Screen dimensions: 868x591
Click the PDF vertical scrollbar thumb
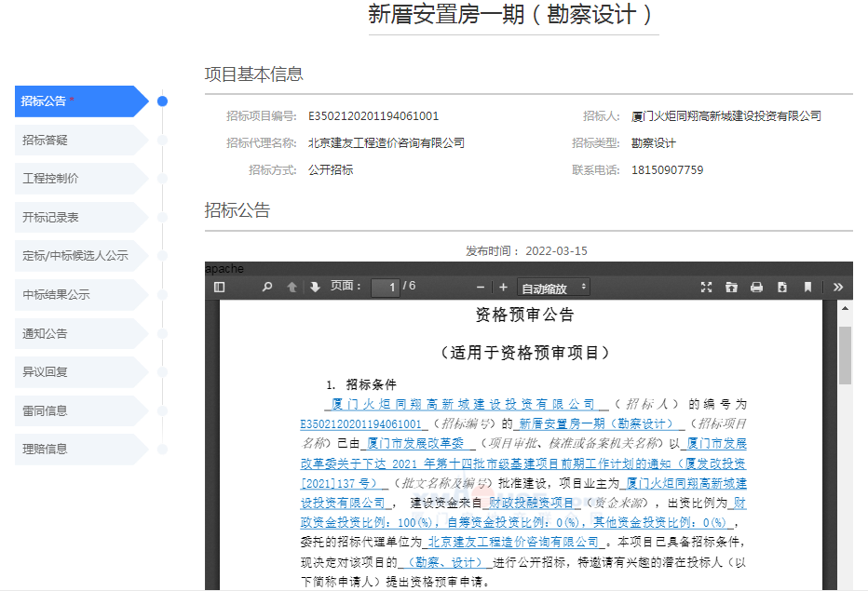pyautogui.click(x=845, y=355)
